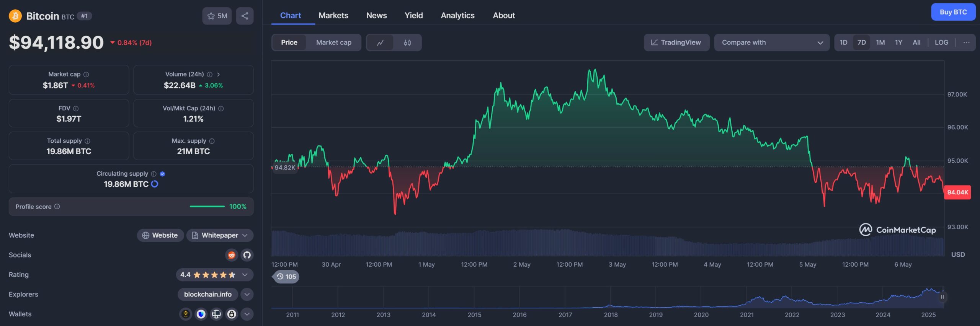980x326 pixels.
Task: Switch to the Chart tab
Action: pos(291,15)
